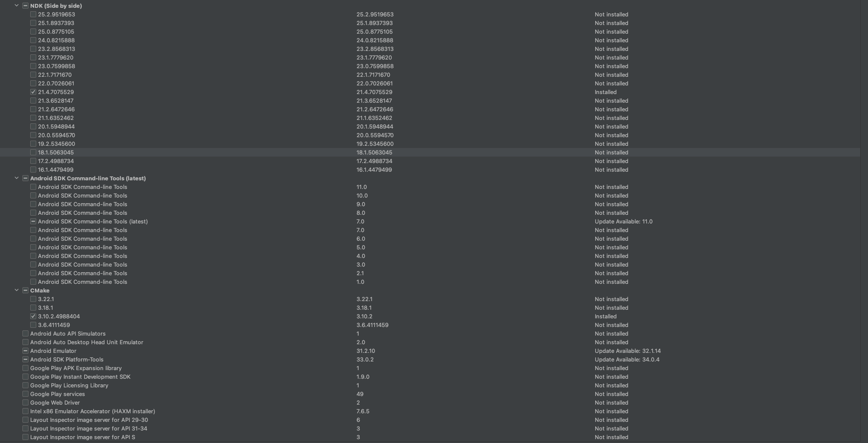Screen dimensions: 868x443
Task: Check Google Play Instant Development SDK
Action: pos(25,377)
